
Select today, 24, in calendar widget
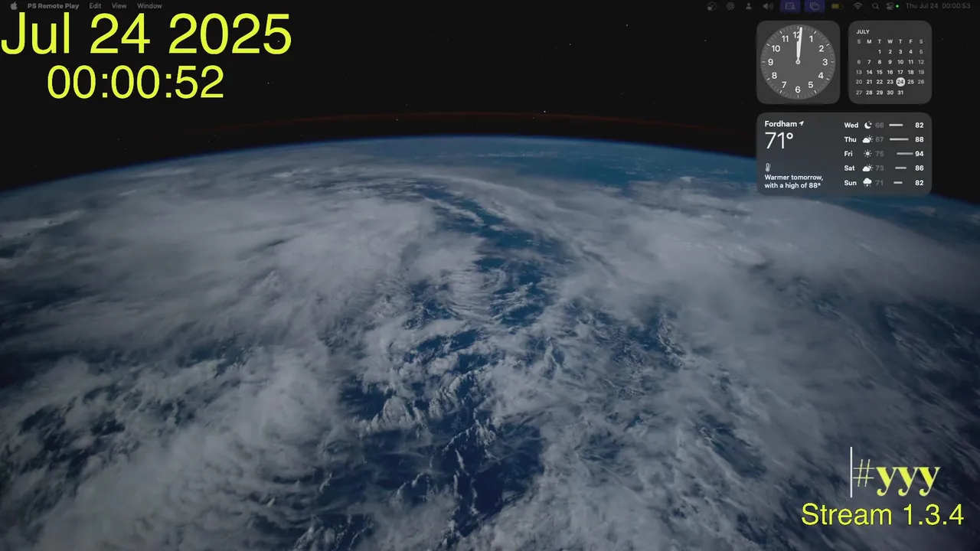[x=900, y=82]
